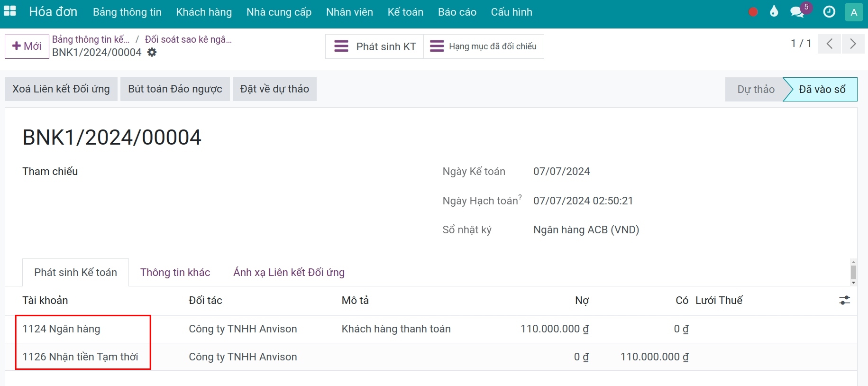This screenshot has height=386, width=868.
Task: Open the Nhân viên menu
Action: click(x=349, y=12)
